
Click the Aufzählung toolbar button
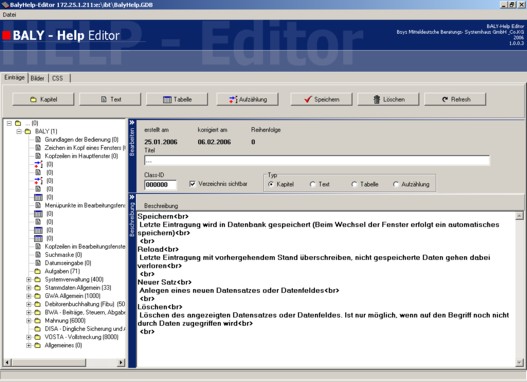pos(247,99)
